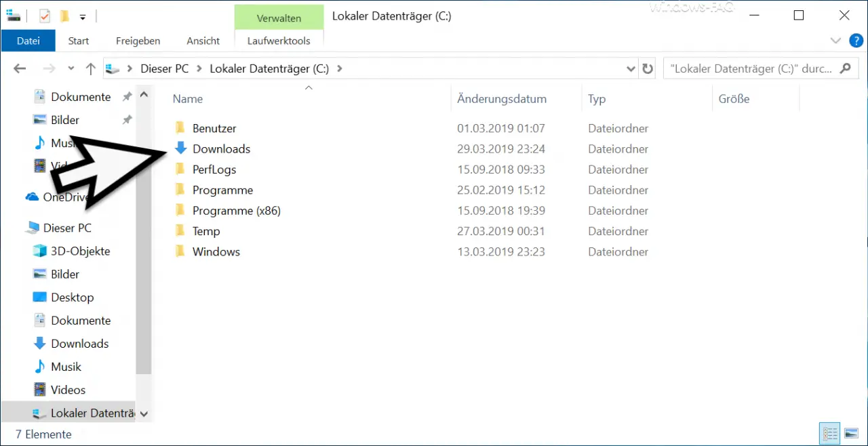Click Dieser PC in the address bar

click(x=165, y=68)
